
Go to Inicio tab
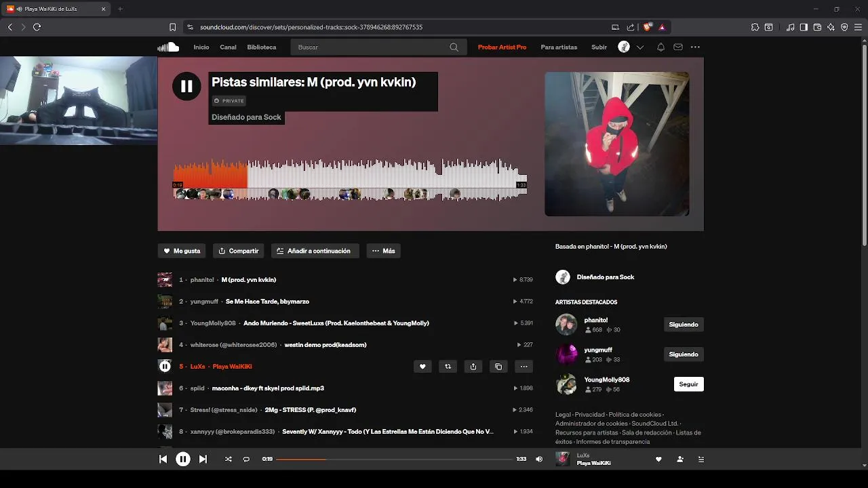201,47
